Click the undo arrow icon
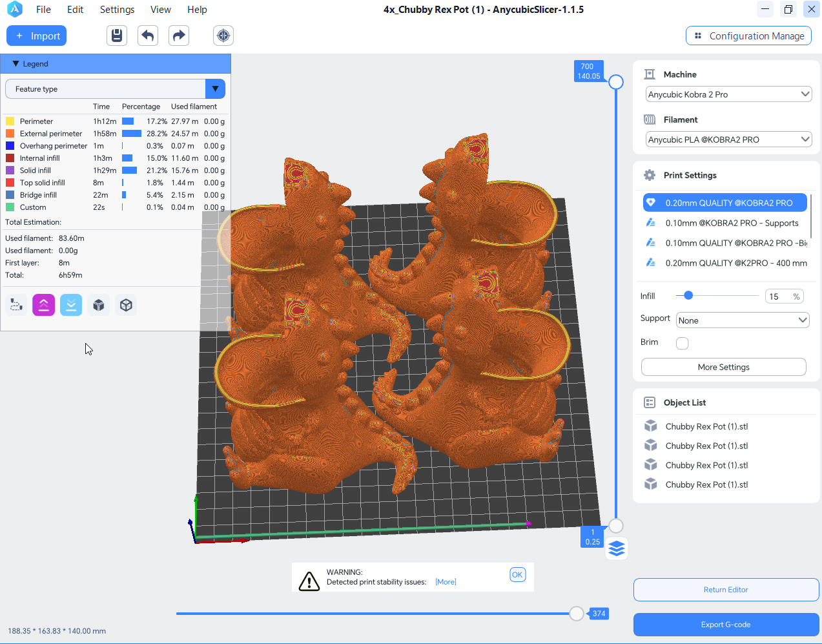 coord(148,36)
